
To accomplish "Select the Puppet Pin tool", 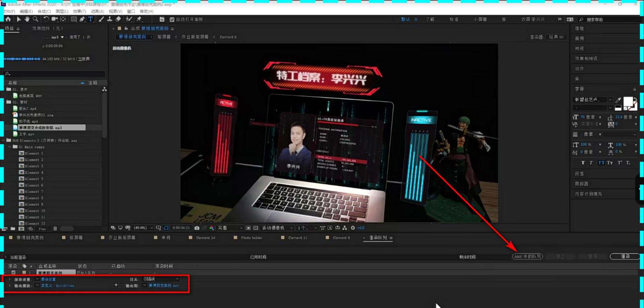I will 139,19.
